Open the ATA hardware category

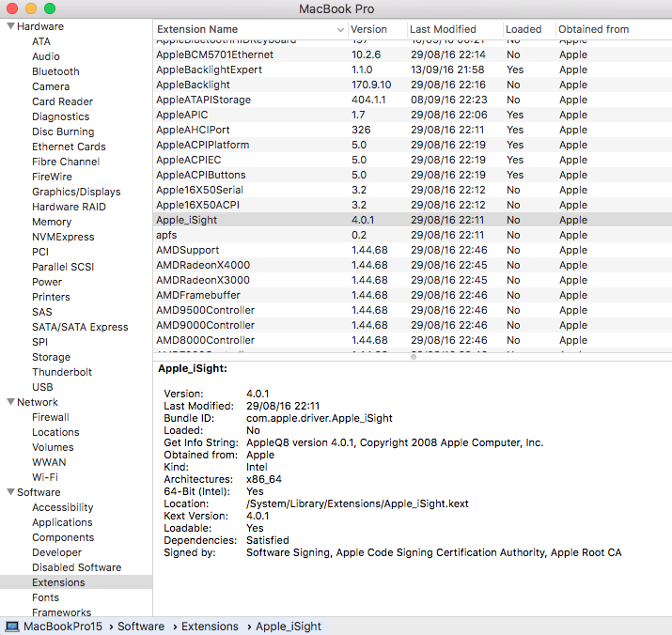click(41, 41)
